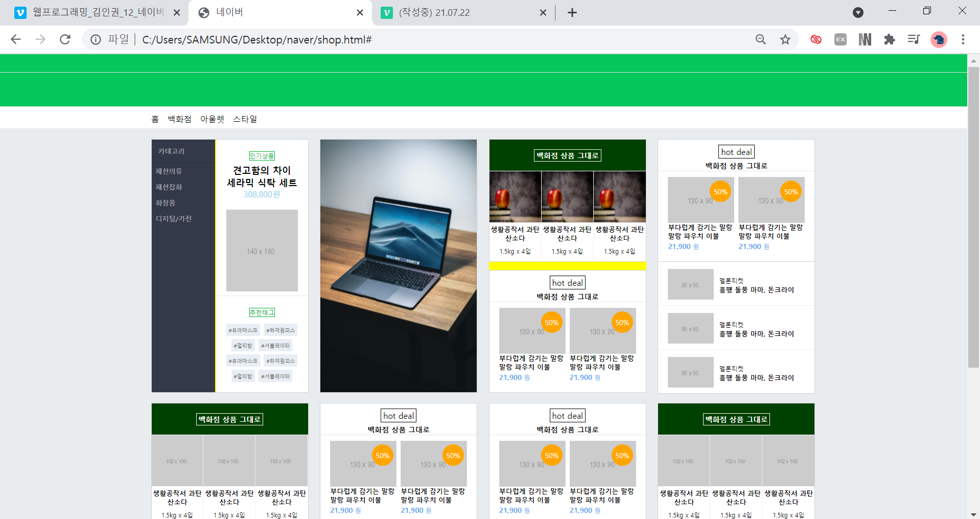Open the 스타일 navigation menu item

(245, 119)
